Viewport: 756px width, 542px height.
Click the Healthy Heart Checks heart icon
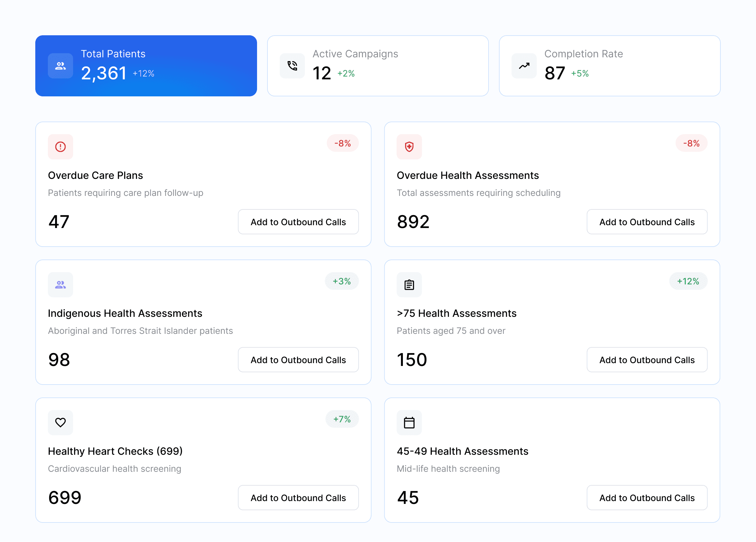point(60,422)
